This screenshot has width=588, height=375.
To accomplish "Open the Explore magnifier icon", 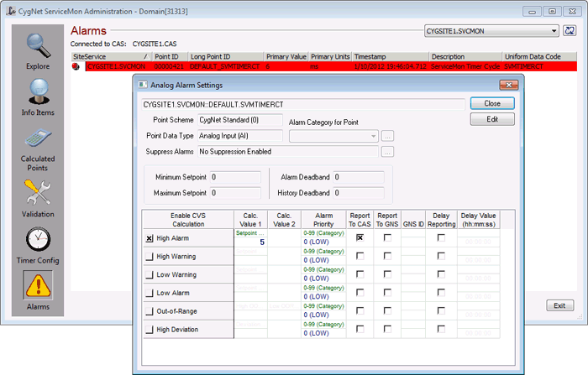I will [38, 45].
